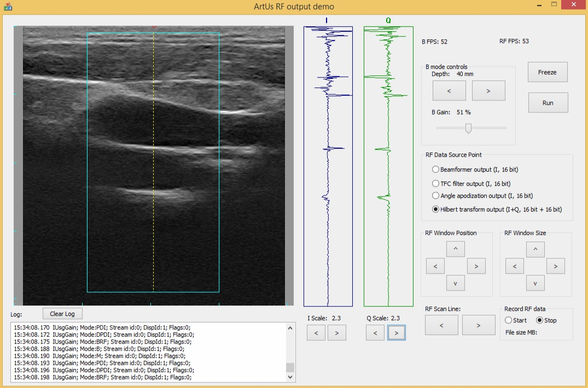Start recording RF data
588x388 pixels.
[509, 320]
